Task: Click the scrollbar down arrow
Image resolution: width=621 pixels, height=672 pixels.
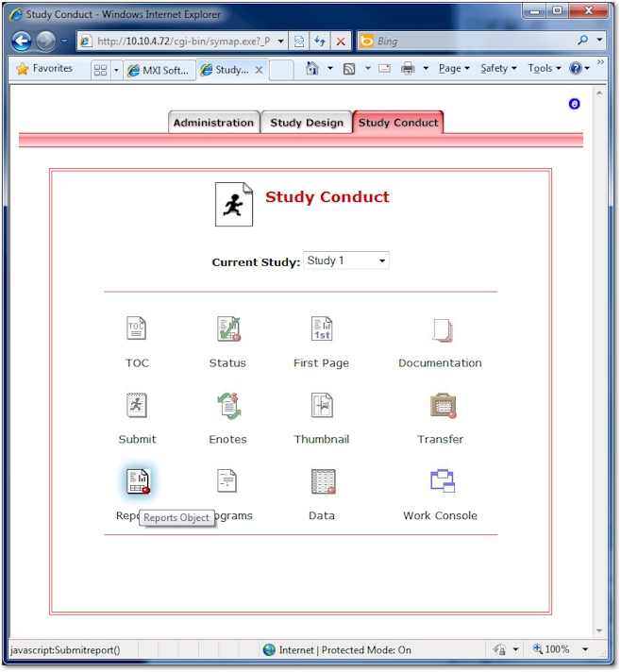Action: (x=599, y=630)
